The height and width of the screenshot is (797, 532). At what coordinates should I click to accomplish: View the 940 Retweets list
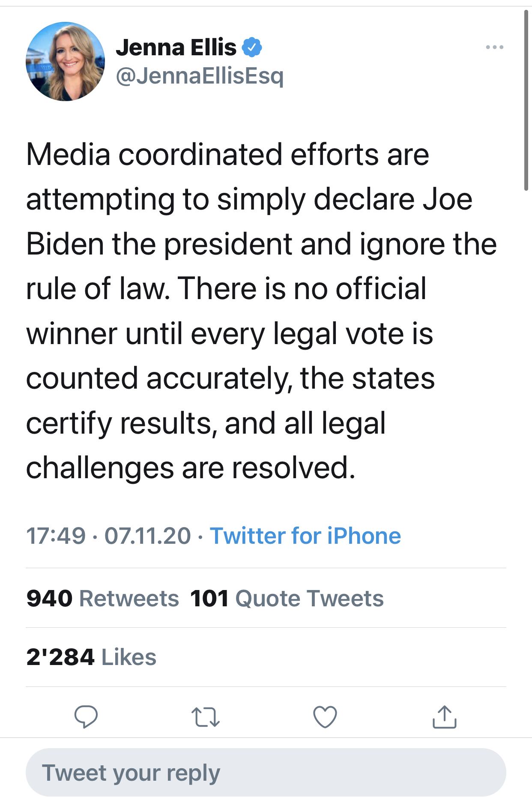pyautogui.click(x=102, y=598)
